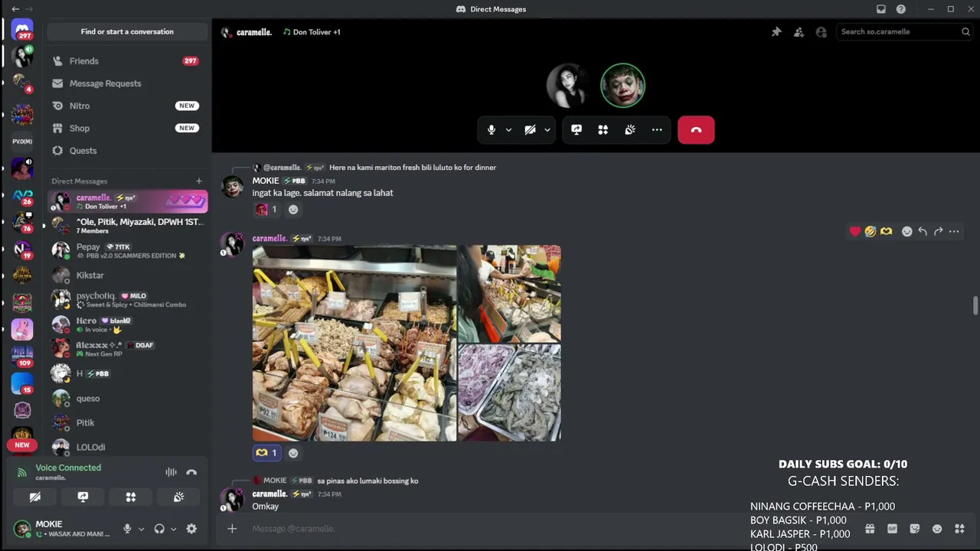Deafen with the headphones icon
This screenshot has width=980, height=551.
(159, 529)
